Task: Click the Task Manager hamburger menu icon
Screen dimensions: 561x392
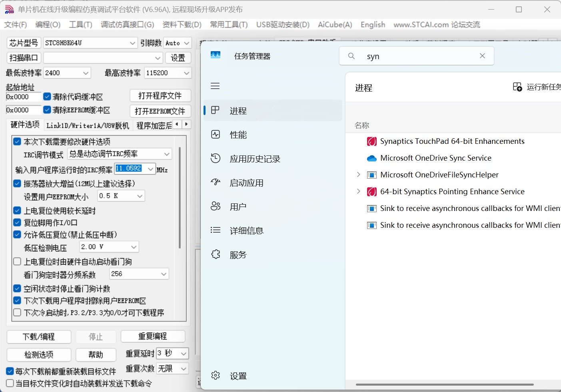Action: click(x=215, y=86)
